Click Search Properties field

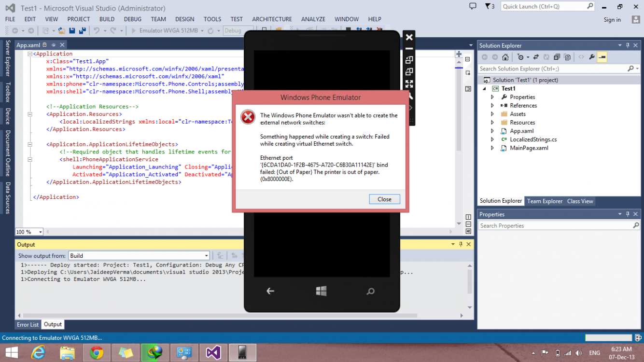click(x=559, y=225)
